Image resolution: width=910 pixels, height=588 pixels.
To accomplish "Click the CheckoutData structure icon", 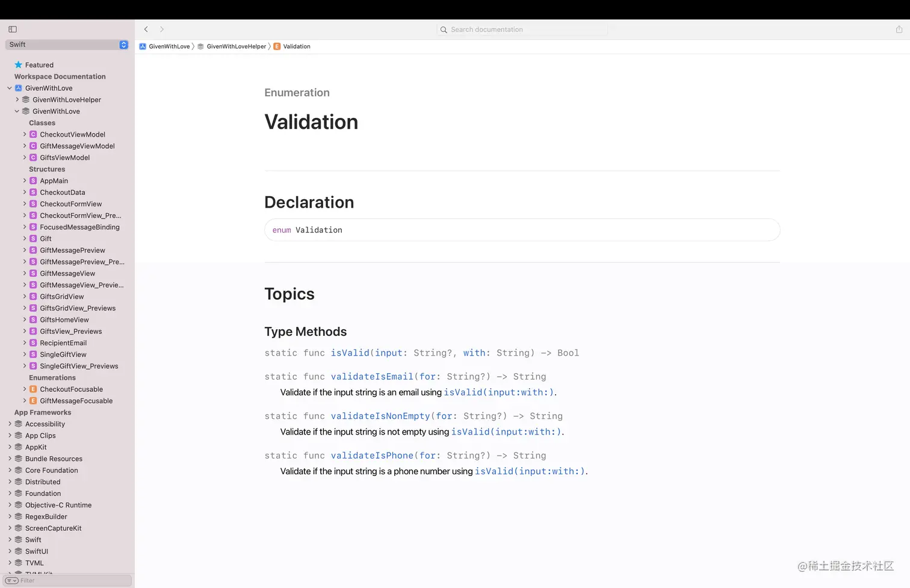I will pos(33,193).
